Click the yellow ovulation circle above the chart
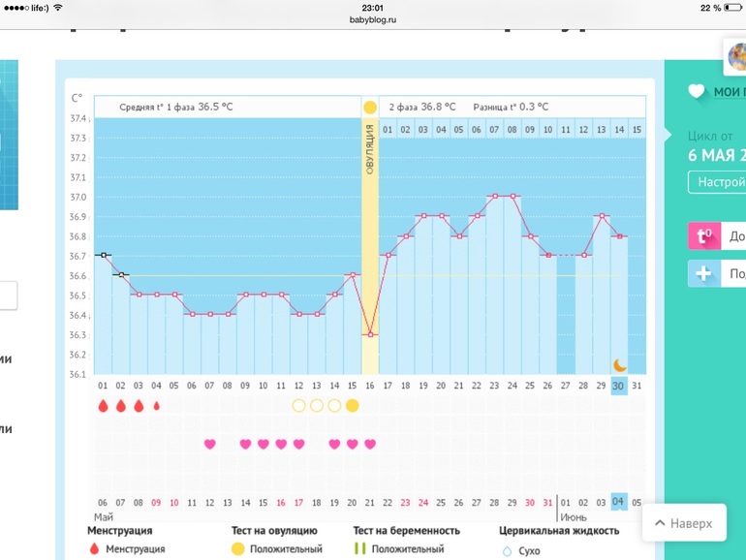 [369, 107]
